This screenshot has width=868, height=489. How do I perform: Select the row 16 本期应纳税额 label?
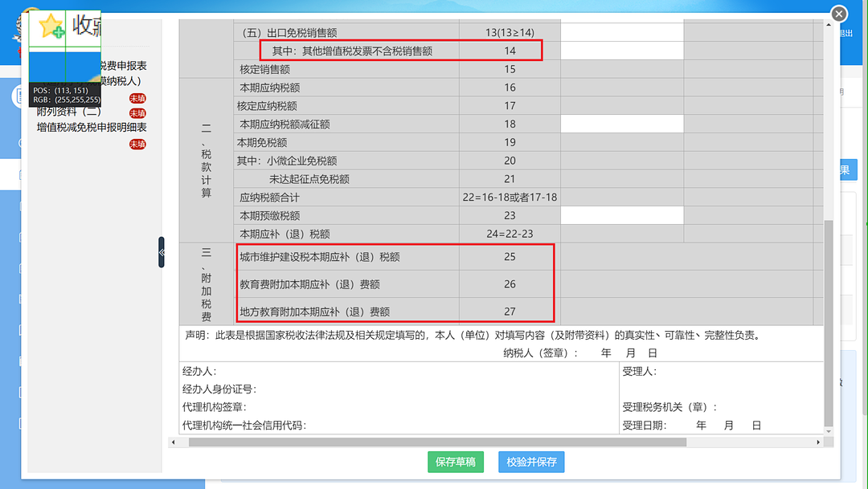pos(269,88)
